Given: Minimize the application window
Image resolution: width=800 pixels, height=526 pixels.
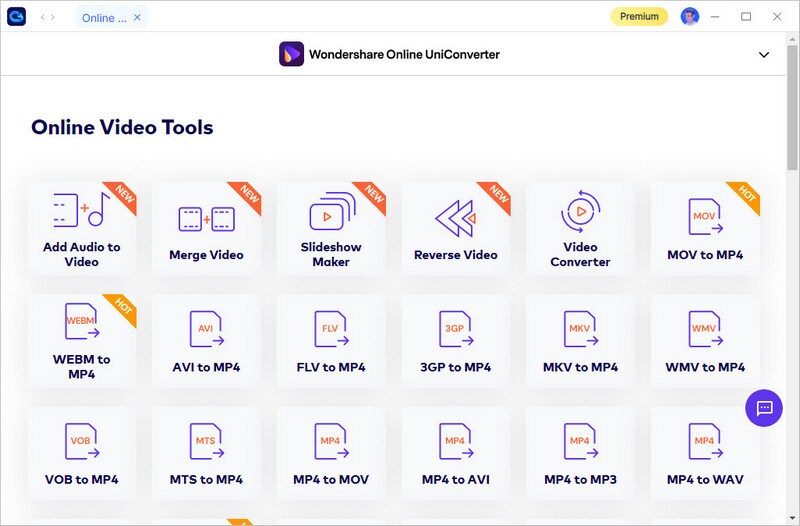Looking at the screenshot, I should [715, 17].
